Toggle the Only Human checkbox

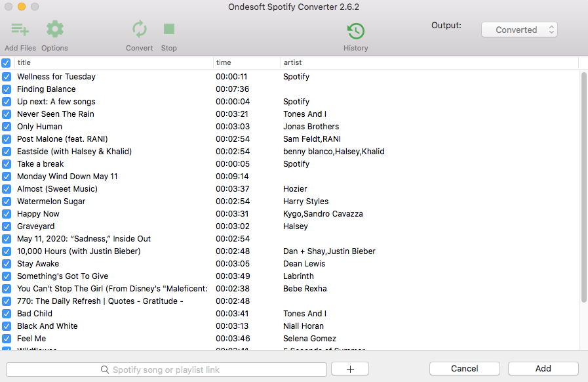pyautogui.click(x=7, y=127)
